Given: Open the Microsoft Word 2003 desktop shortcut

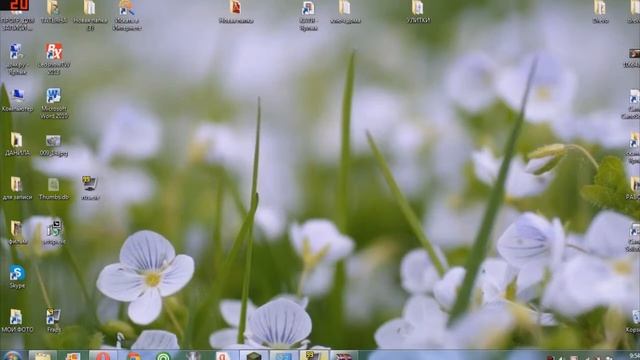Looking at the screenshot, I should pyautogui.click(x=54, y=103).
